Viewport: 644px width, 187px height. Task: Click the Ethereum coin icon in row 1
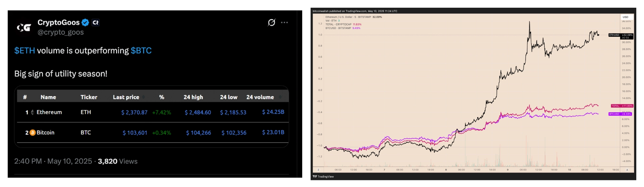[x=33, y=112]
